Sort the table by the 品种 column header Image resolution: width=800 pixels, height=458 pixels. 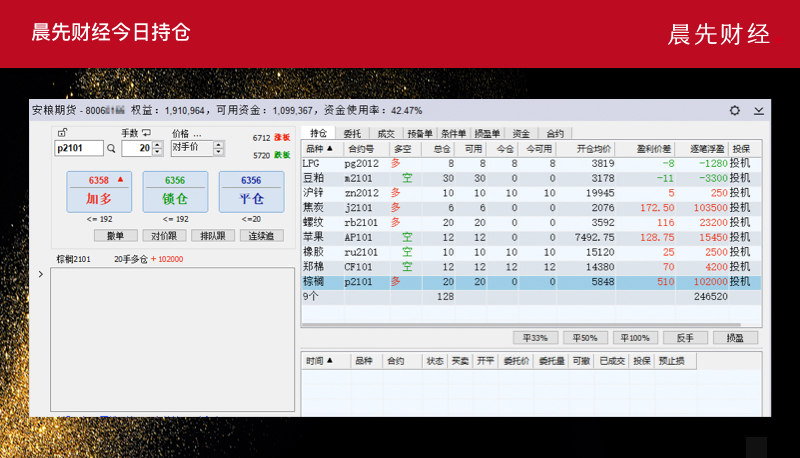(320, 148)
